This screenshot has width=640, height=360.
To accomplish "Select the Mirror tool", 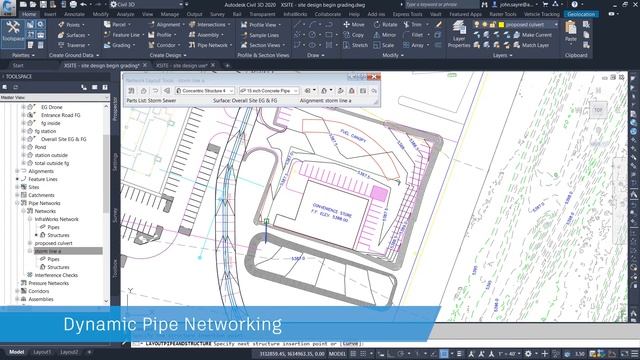I will click(x=385, y=35).
